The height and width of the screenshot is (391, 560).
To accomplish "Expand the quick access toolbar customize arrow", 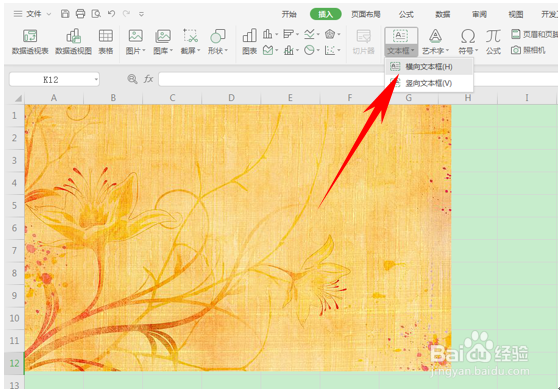I will coord(141,14).
